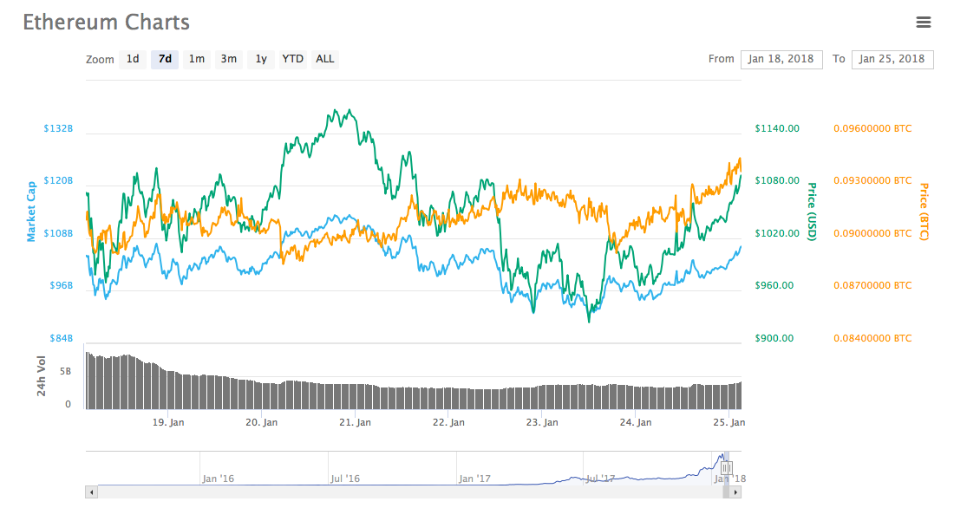980x508 pixels.
Task: Click the scrollbar right arrow
Action: [736, 492]
